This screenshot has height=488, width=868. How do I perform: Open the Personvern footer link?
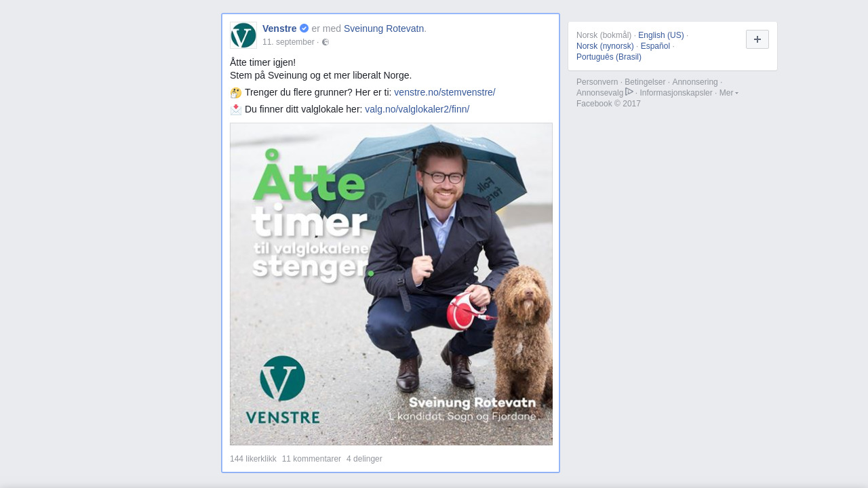(597, 82)
